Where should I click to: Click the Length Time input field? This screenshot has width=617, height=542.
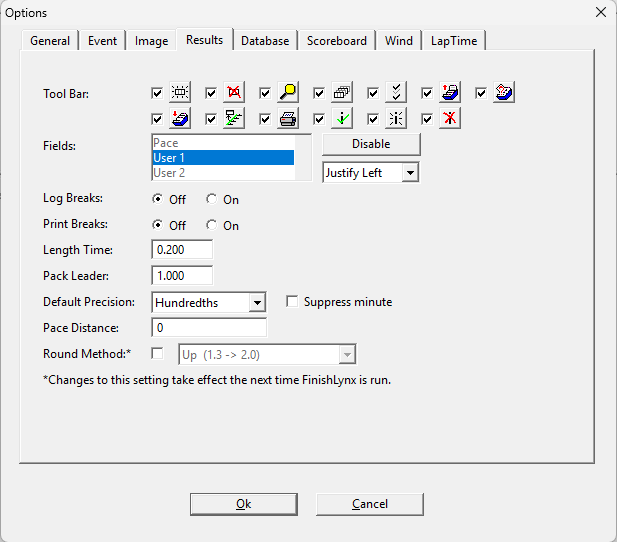click(x=182, y=250)
